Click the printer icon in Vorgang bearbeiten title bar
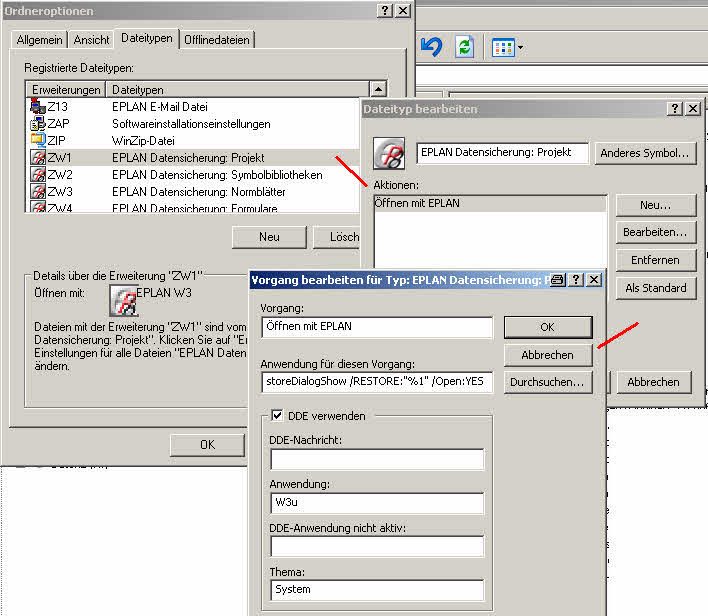This screenshot has width=708, height=616. click(558, 280)
